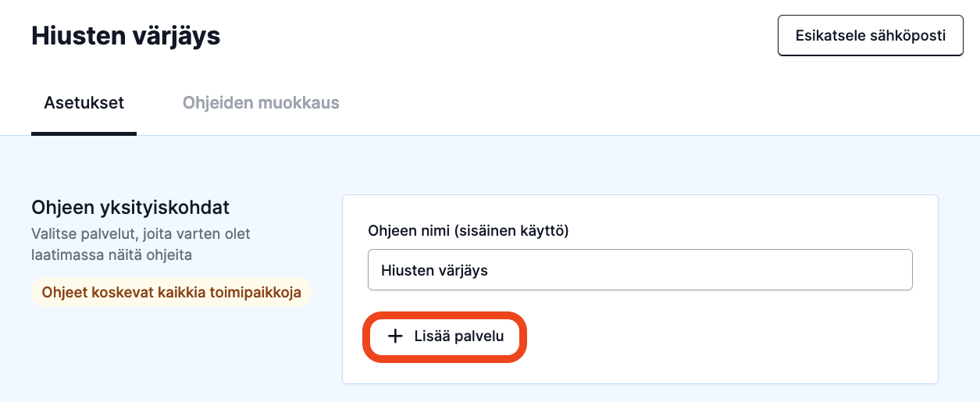Click the Ohjeen nimi (sisäinen käyttö) label

[468, 230]
